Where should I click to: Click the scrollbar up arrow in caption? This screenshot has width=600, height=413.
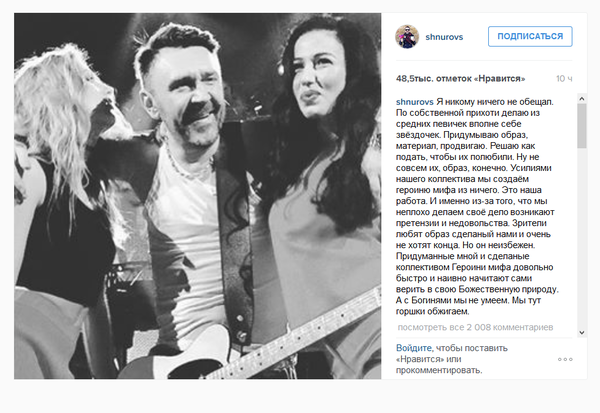582,99
